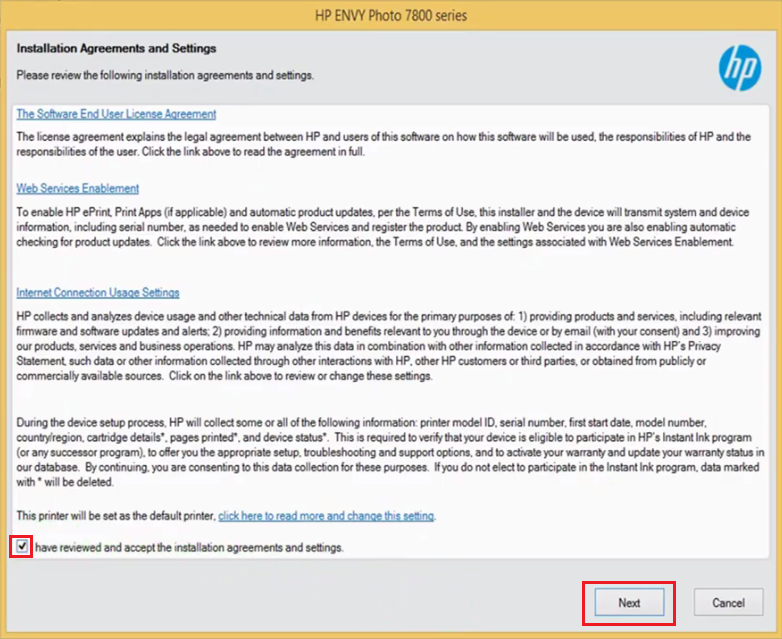Image resolution: width=782 pixels, height=639 pixels.
Task: Open The Software End User License Agreement link
Action: pyautogui.click(x=116, y=114)
